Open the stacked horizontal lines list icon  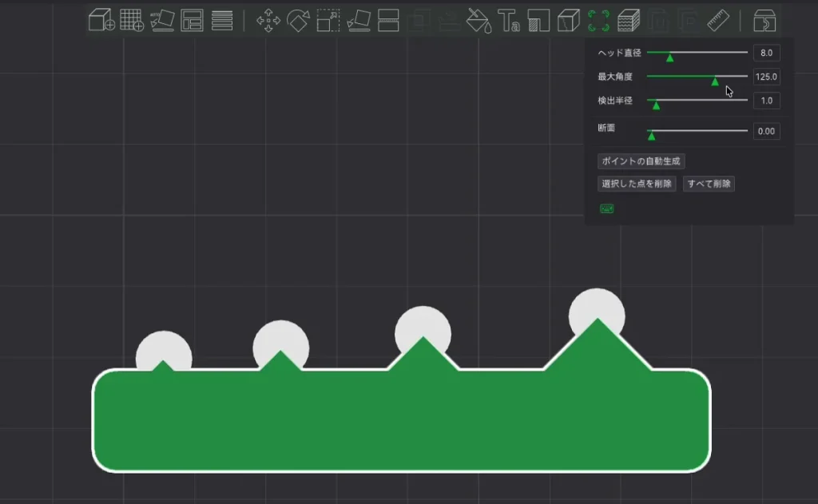coord(222,20)
